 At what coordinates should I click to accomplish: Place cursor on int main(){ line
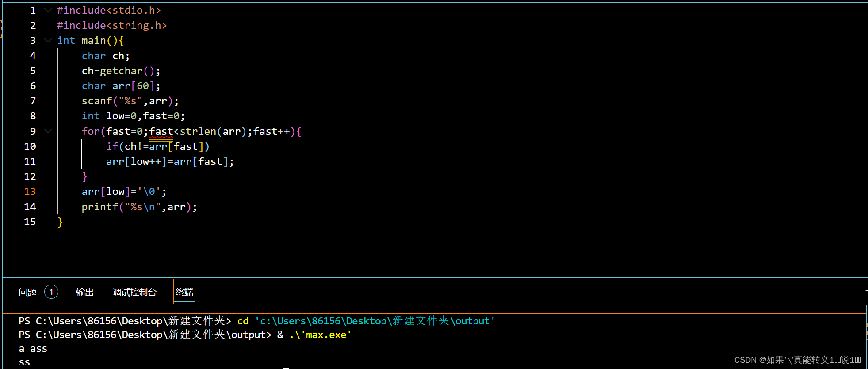click(91, 40)
